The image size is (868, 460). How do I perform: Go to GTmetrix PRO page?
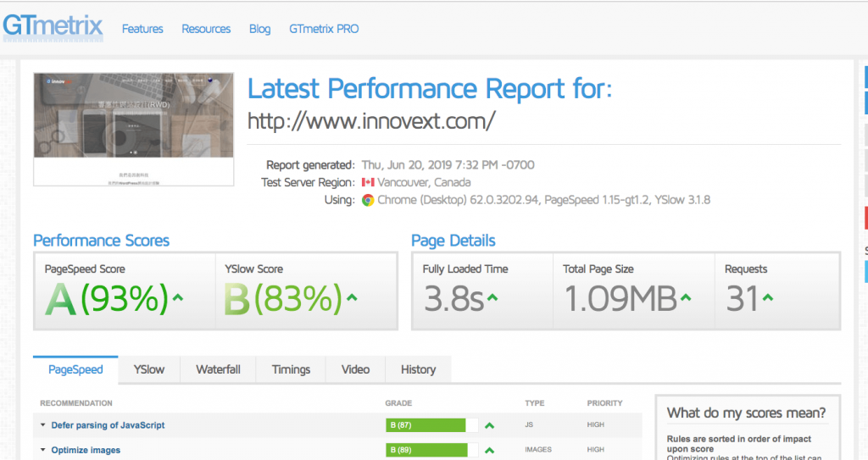pos(323,29)
